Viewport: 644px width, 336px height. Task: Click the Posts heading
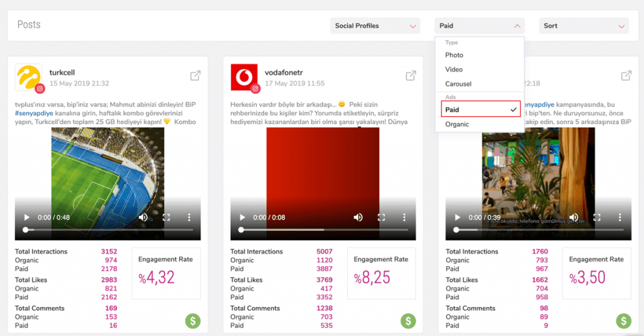click(x=29, y=25)
